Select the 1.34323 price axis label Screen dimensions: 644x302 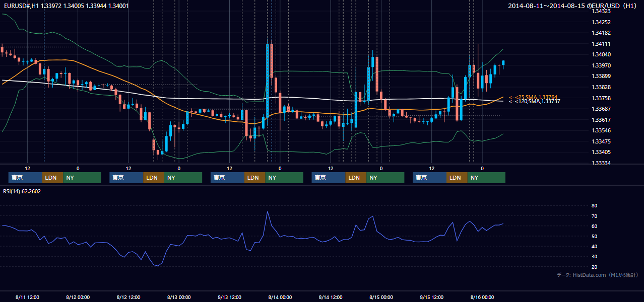point(601,11)
